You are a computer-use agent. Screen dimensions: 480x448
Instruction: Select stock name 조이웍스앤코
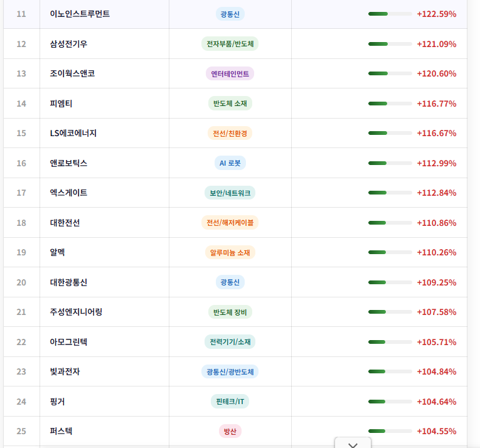pos(72,73)
